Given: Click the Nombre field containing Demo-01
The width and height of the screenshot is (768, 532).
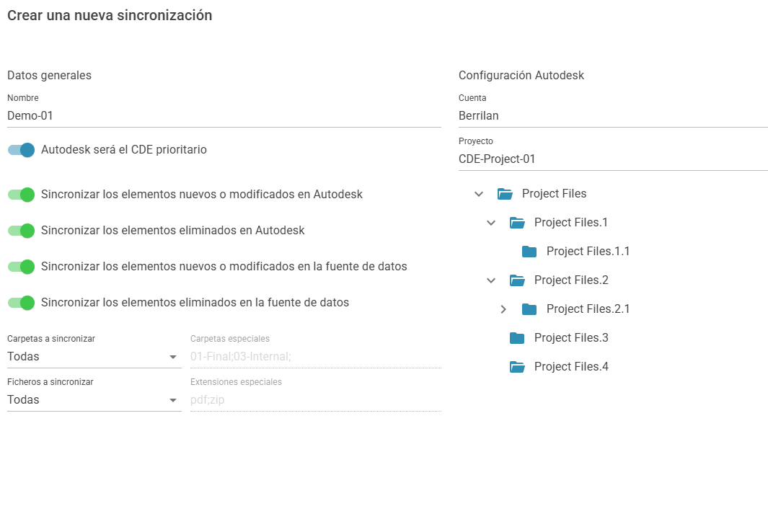Looking at the screenshot, I should tap(224, 115).
